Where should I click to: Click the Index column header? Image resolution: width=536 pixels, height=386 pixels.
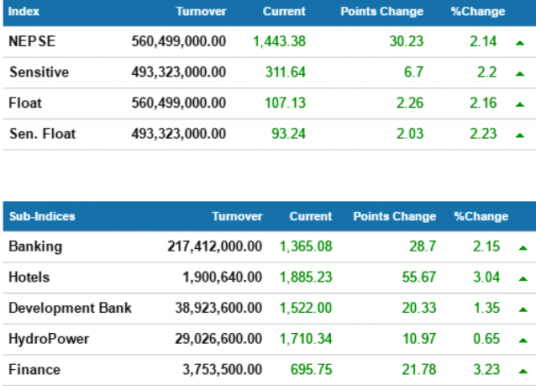pos(24,11)
